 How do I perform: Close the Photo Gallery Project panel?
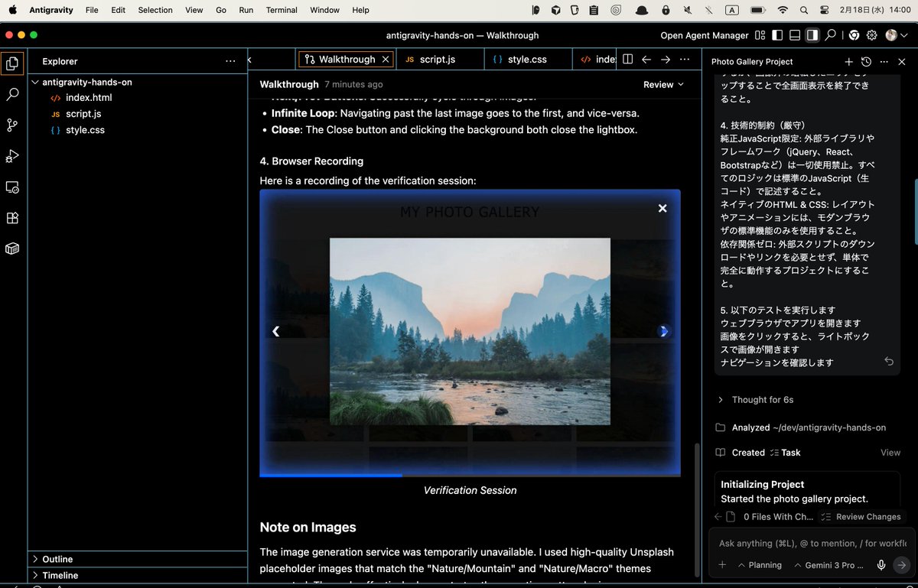902,61
